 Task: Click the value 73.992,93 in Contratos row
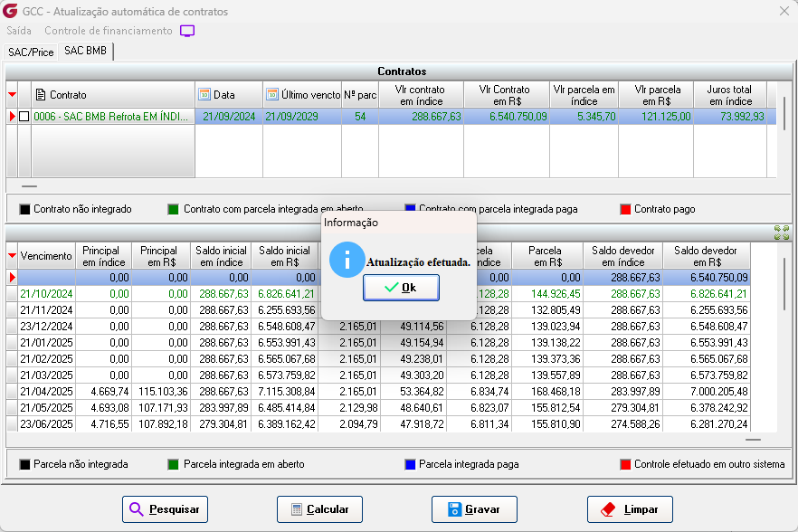(730, 117)
